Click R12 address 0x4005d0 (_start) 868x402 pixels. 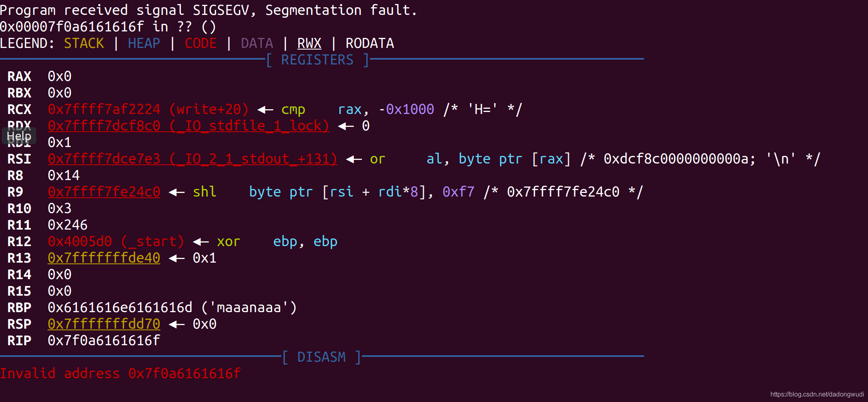click(x=116, y=242)
